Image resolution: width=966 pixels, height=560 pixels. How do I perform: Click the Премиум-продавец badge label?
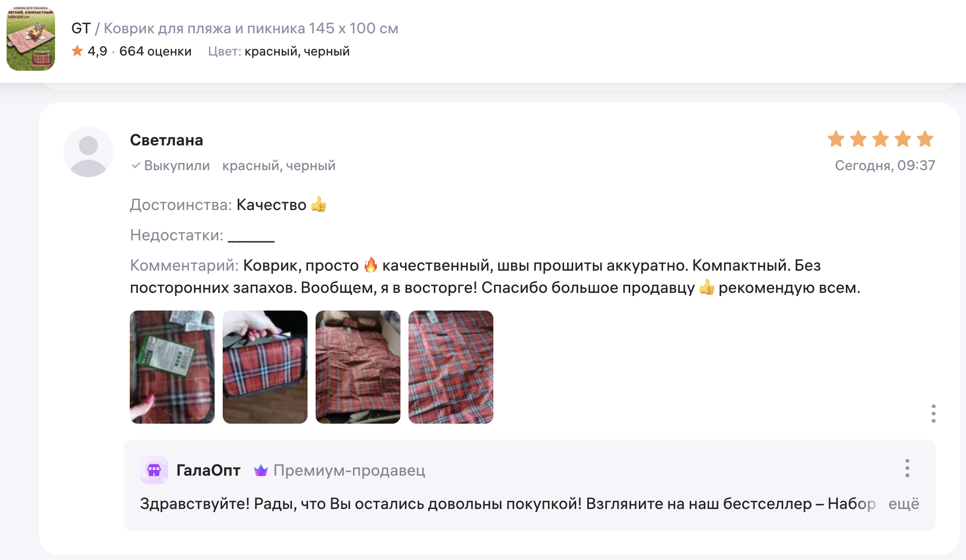[x=349, y=470]
